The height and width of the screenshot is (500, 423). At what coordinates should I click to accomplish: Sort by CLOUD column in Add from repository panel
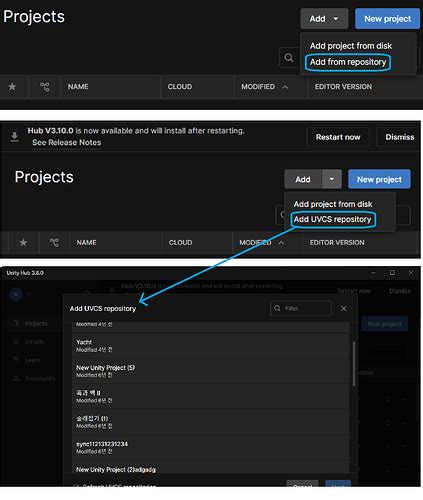180,87
